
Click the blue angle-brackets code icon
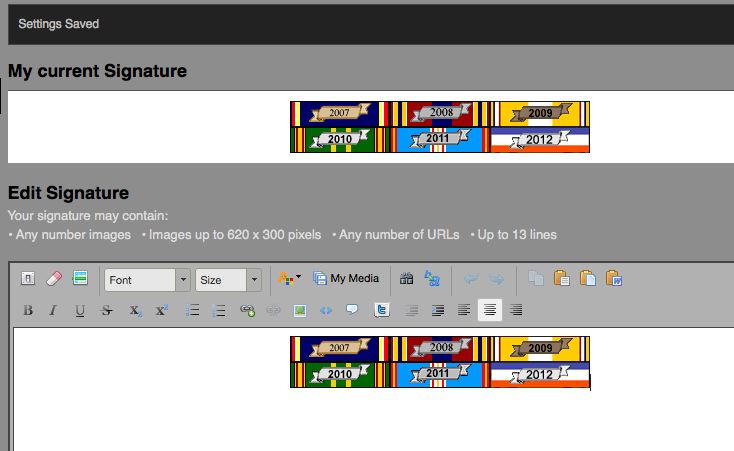point(326,310)
